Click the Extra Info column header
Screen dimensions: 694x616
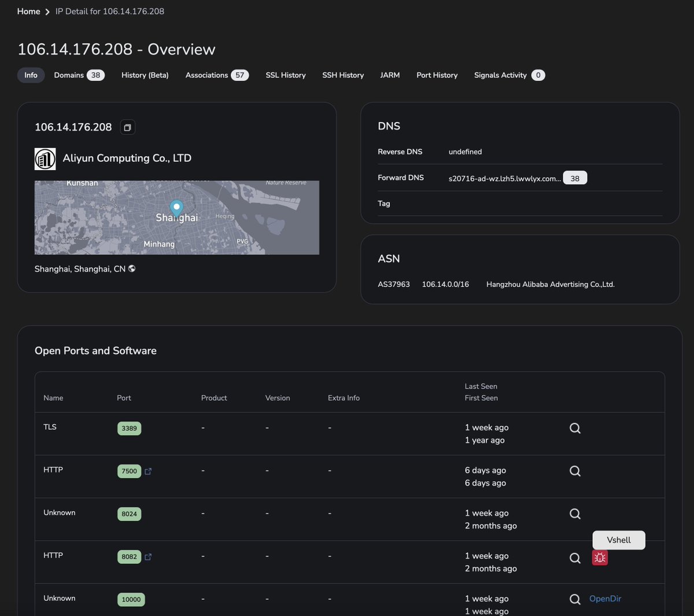click(344, 398)
